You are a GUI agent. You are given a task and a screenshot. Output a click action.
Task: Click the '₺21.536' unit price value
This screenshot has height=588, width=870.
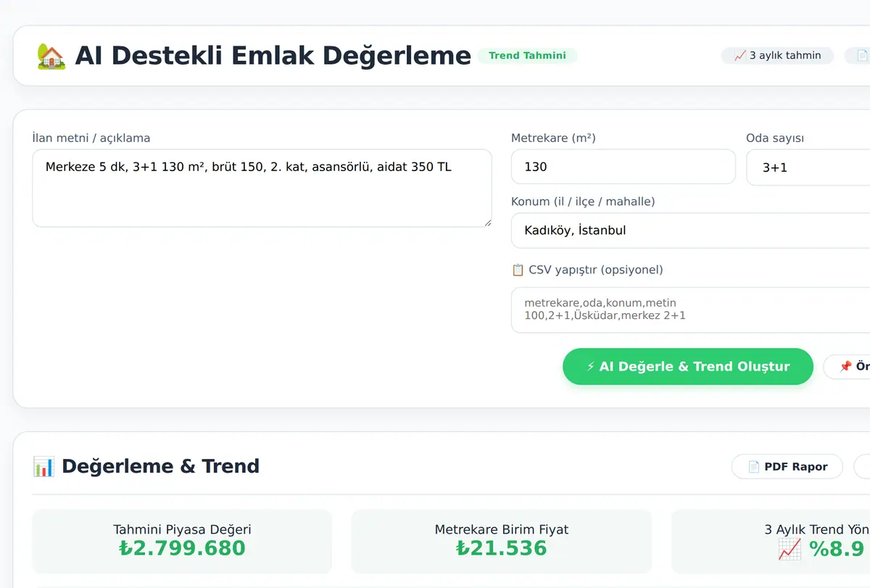(502, 548)
